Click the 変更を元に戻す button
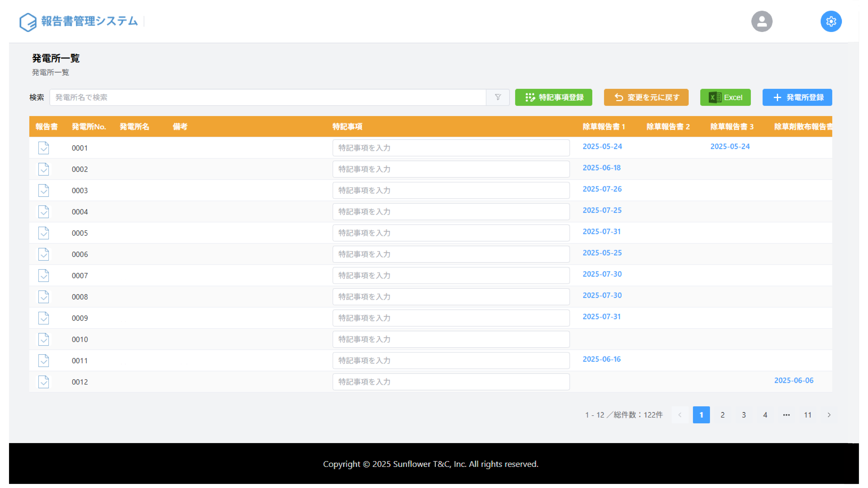Image resolution: width=868 pixels, height=488 pixels. (646, 97)
